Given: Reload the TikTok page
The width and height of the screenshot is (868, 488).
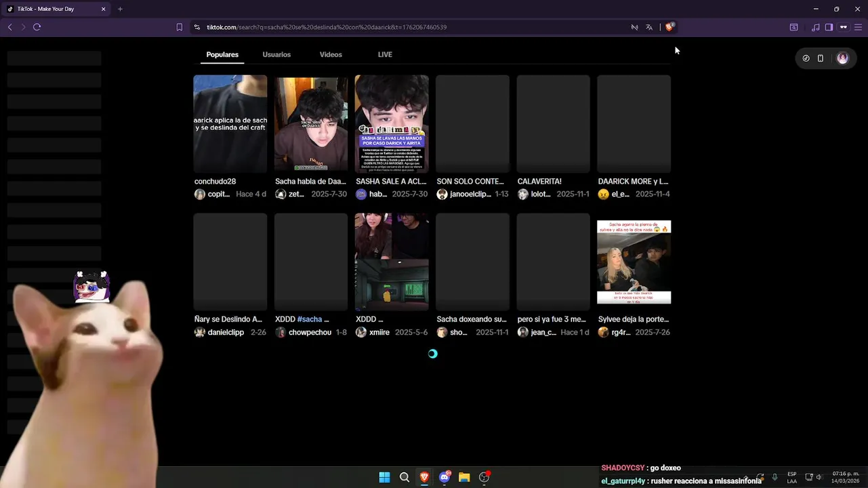Looking at the screenshot, I should coord(37,27).
